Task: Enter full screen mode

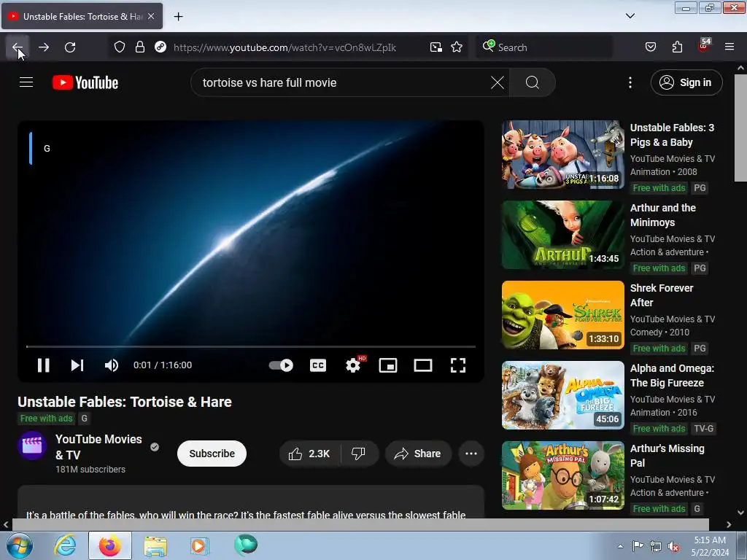Action: click(458, 365)
